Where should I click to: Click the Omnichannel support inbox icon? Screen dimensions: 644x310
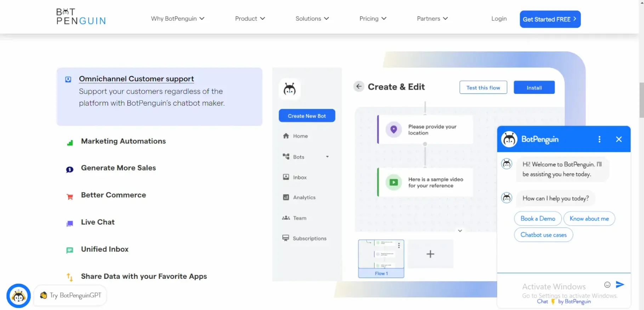68,79
